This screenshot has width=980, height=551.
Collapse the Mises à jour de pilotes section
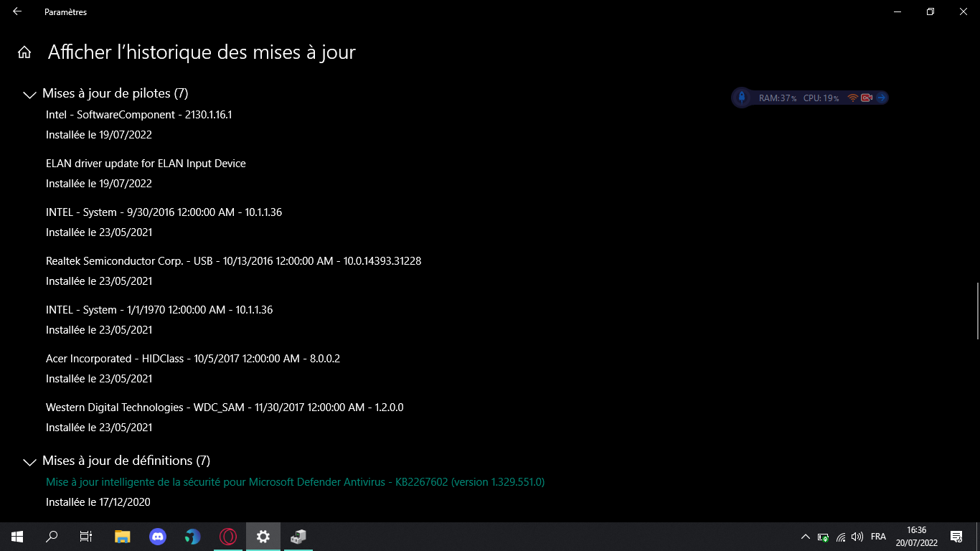(29, 94)
